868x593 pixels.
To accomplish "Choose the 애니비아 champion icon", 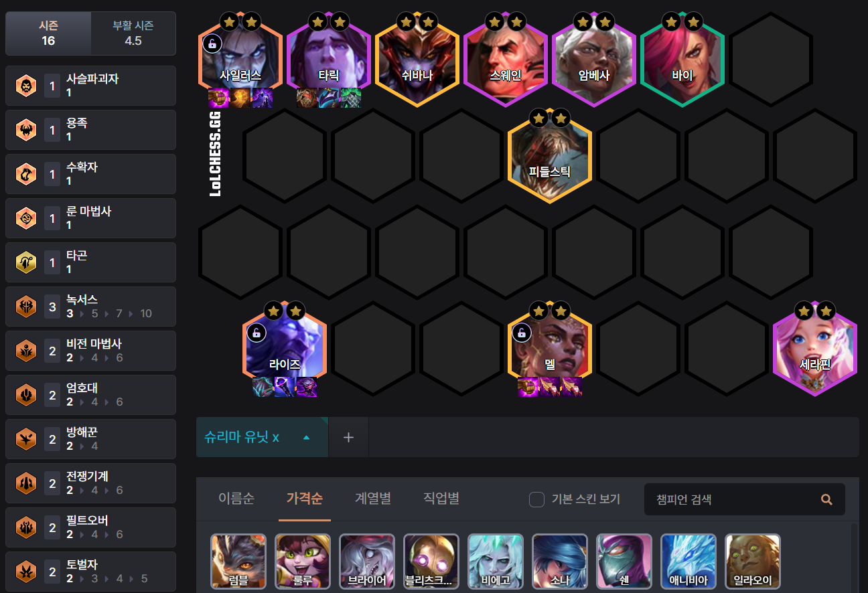I will (x=689, y=561).
